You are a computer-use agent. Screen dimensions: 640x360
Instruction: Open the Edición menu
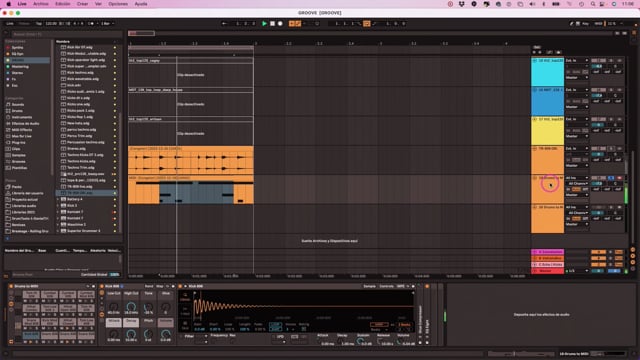pos(62,4)
